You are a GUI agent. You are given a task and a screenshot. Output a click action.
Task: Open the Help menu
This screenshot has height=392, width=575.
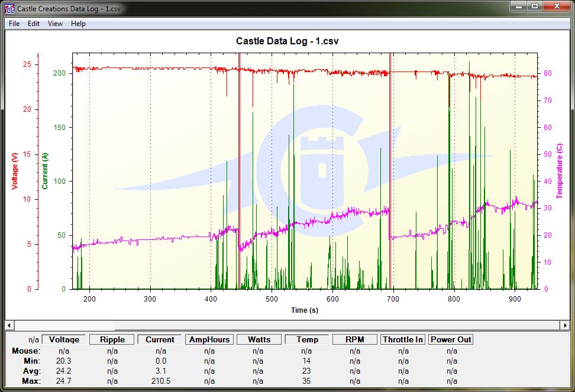click(x=78, y=24)
